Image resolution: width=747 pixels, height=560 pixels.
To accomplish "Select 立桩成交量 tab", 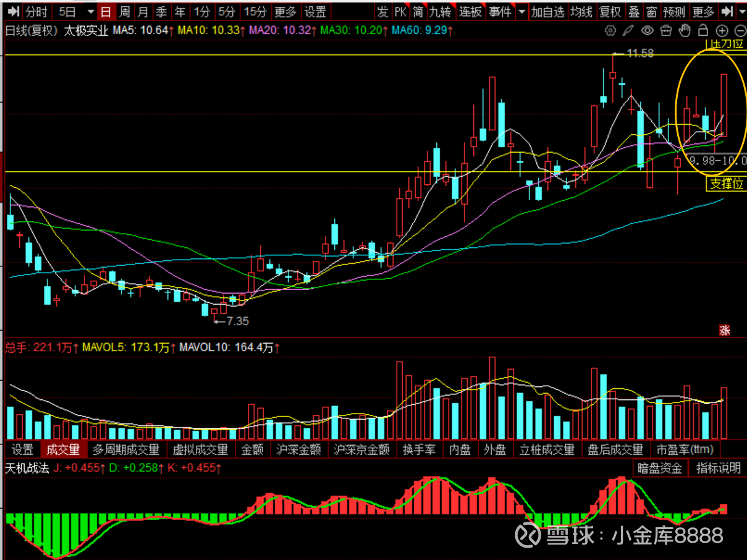I will click(547, 449).
